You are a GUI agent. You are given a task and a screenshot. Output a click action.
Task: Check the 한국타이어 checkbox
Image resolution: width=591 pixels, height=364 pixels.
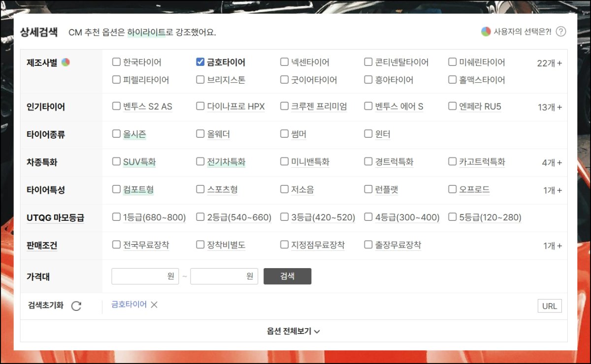pyautogui.click(x=116, y=62)
